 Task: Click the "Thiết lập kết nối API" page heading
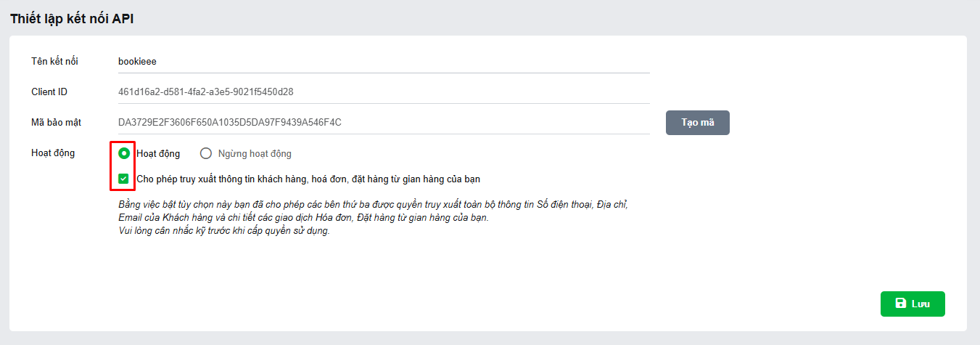click(72, 19)
